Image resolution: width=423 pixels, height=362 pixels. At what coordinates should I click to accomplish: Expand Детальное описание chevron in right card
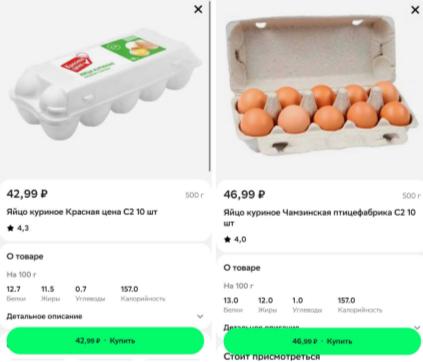point(417,327)
